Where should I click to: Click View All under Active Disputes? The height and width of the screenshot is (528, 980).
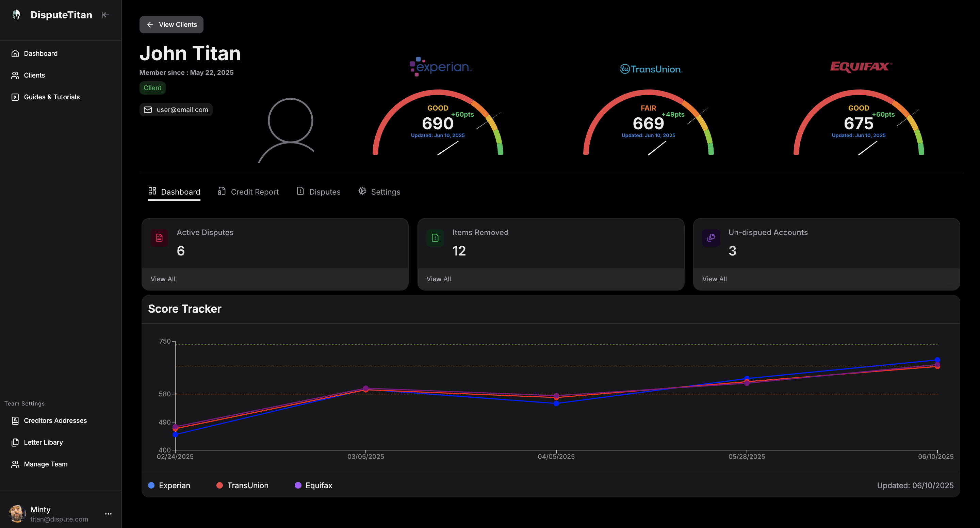pyautogui.click(x=163, y=279)
